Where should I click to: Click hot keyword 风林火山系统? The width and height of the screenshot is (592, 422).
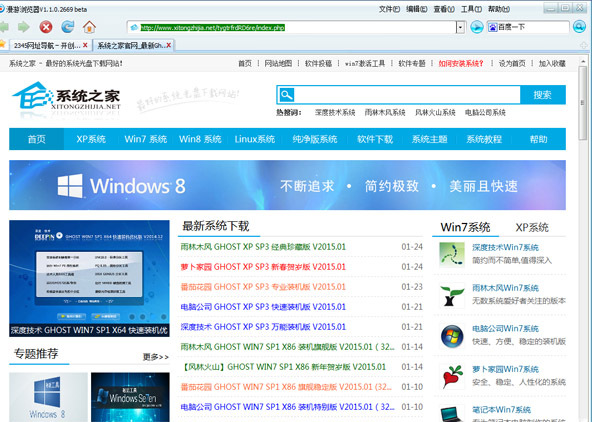pos(435,112)
